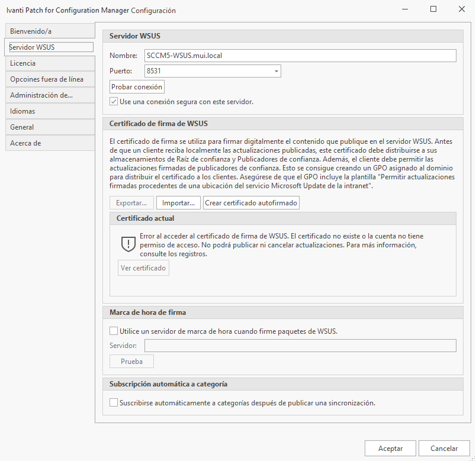Enable the timestamp server checkbox
The image size is (476, 461).
pos(114,331)
